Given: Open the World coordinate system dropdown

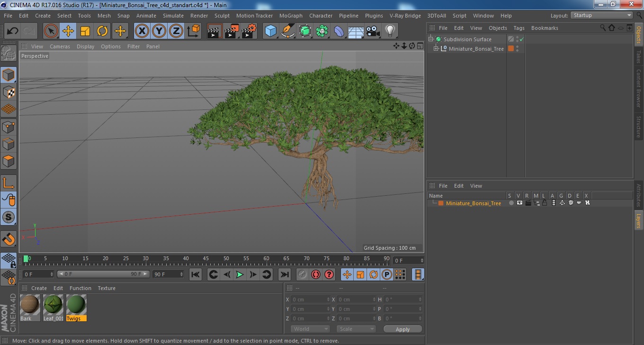Looking at the screenshot, I should pos(310,329).
